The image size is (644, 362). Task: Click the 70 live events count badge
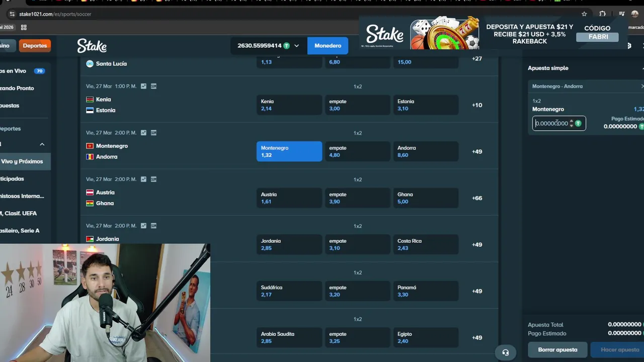coord(39,71)
